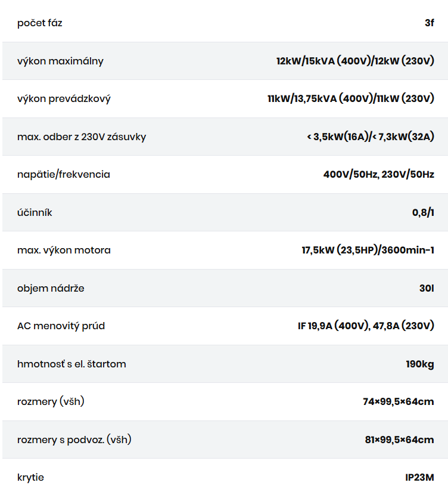Click the 12kW/15kVA maximum power value
Image resolution: width=448 pixels, height=498 pixels.
355,61
